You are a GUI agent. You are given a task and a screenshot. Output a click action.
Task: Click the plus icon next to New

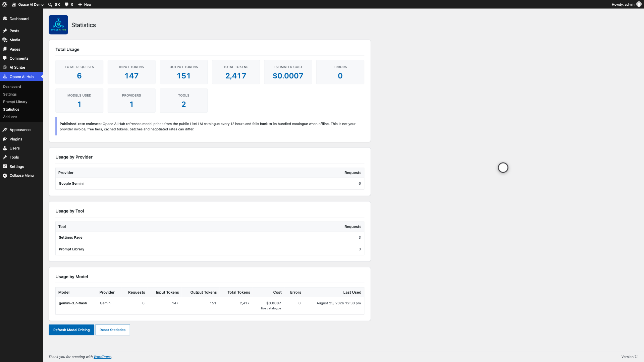pos(80,5)
